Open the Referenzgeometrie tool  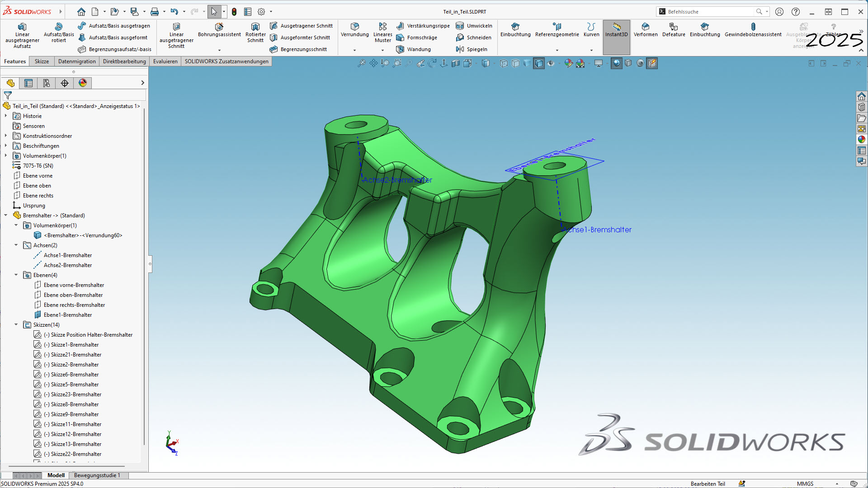pos(557,29)
